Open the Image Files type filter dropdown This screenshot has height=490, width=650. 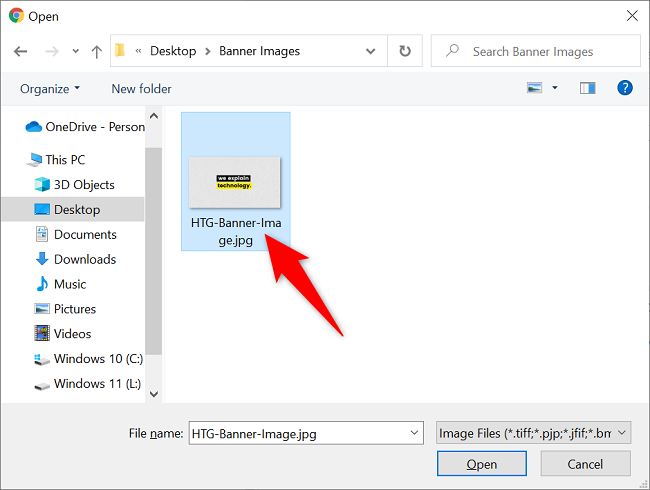534,433
